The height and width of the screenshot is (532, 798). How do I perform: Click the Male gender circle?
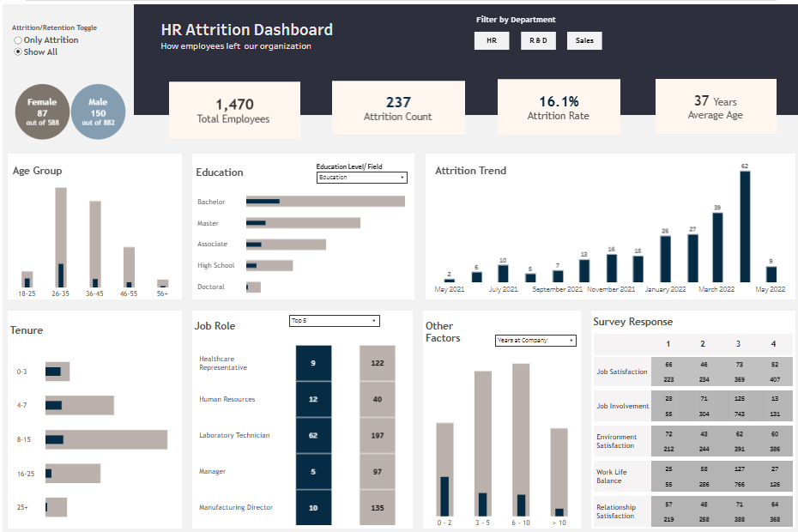pyautogui.click(x=98, y=112)
